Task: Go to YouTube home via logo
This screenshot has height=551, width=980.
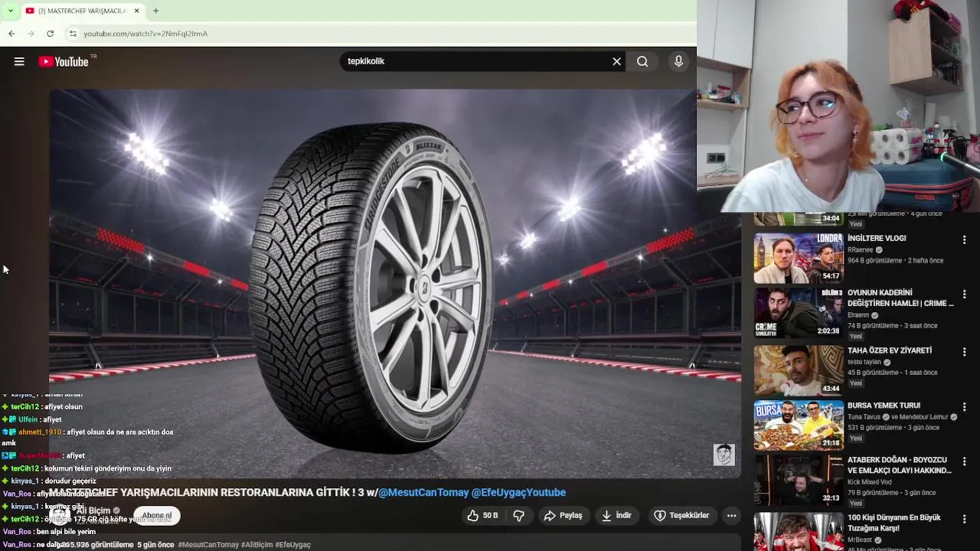Action: tap(64, 62)
